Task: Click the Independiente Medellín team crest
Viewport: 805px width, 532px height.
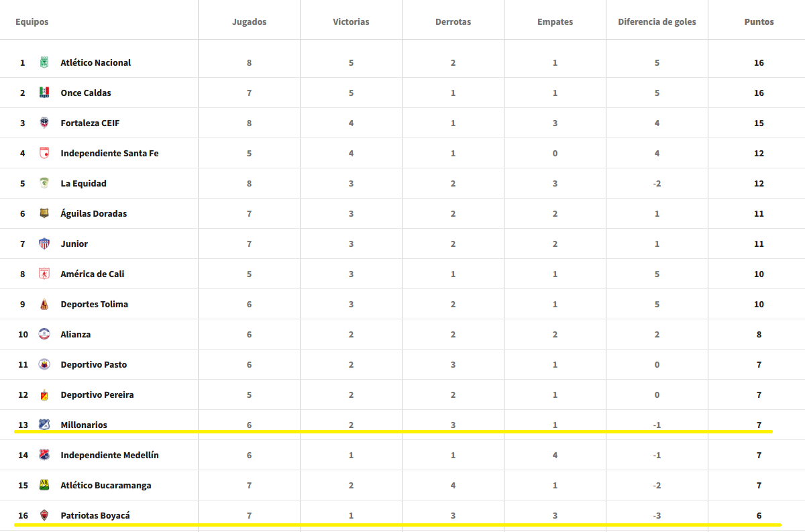Action: click(x=44, y=455)
